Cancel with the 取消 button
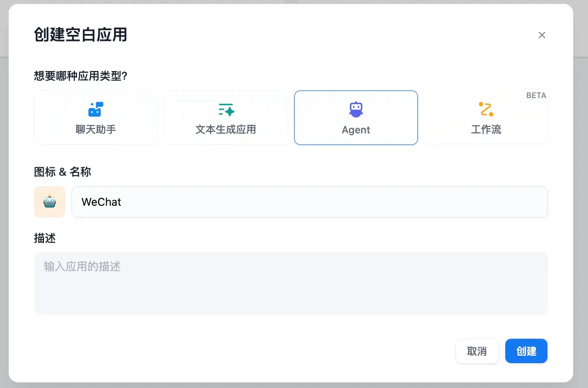 [477, 351]
